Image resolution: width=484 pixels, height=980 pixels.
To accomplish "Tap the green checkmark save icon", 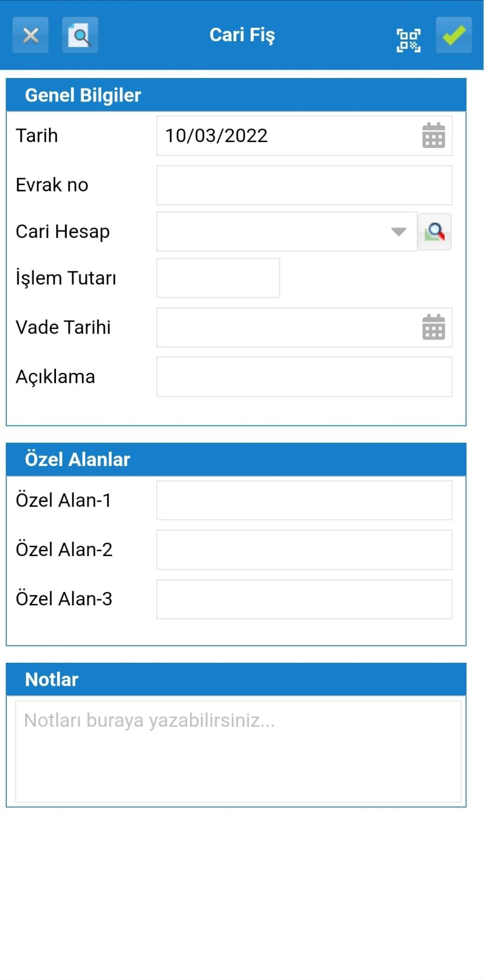I will (453, 35).
